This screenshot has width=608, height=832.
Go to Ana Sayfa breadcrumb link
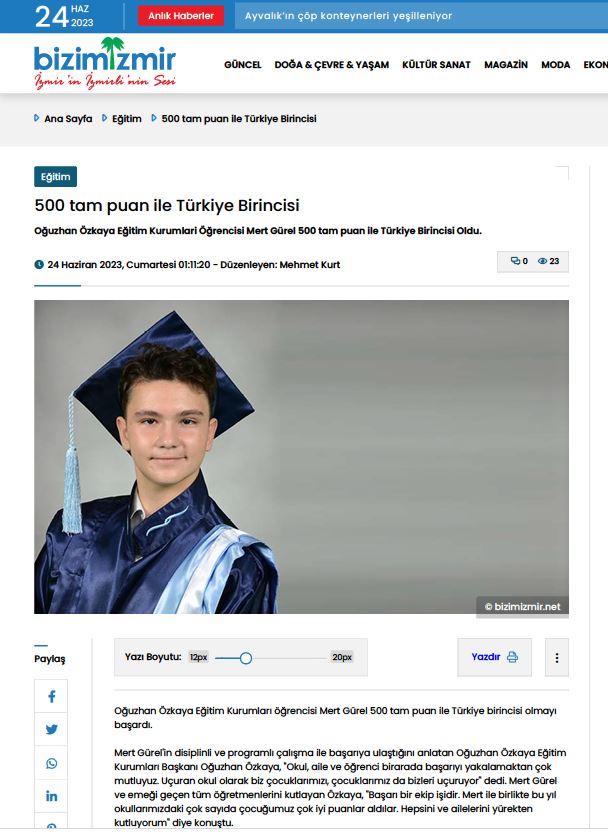68,119
